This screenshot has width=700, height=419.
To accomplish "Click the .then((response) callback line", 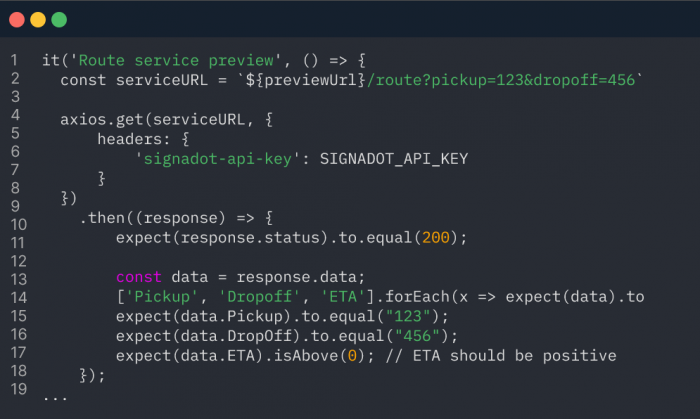I will (176, 218).
